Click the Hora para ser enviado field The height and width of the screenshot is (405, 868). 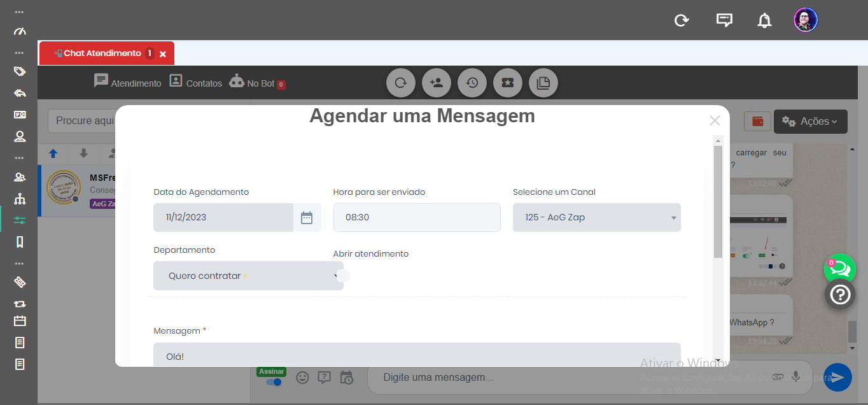417,218
